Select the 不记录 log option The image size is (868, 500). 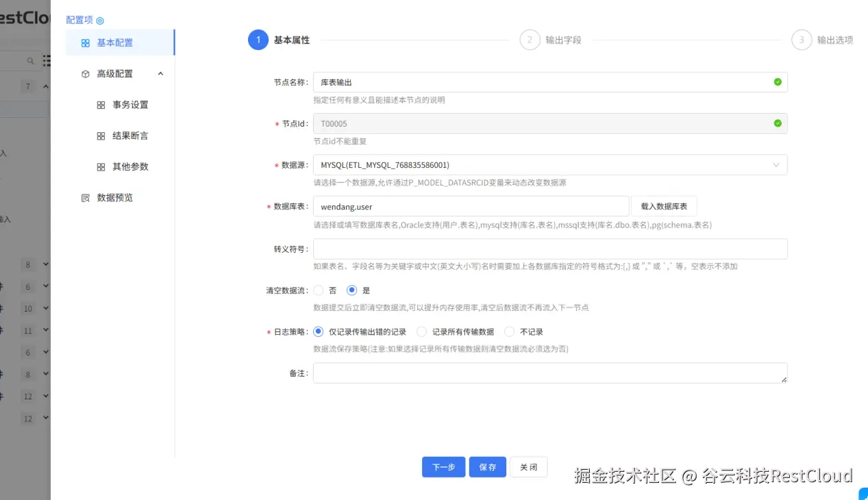509,332
